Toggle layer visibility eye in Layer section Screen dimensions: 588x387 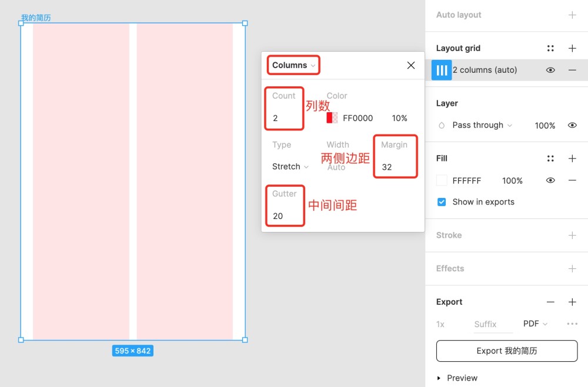click(572, 125)
